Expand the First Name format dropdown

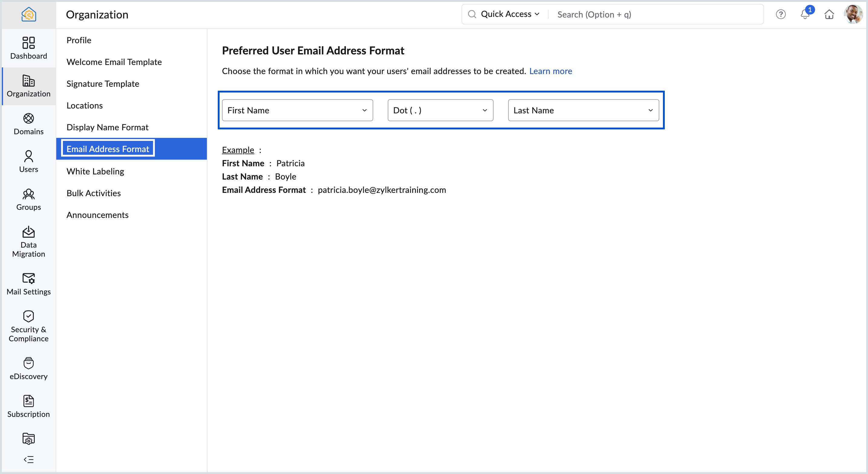pos(297,110)
